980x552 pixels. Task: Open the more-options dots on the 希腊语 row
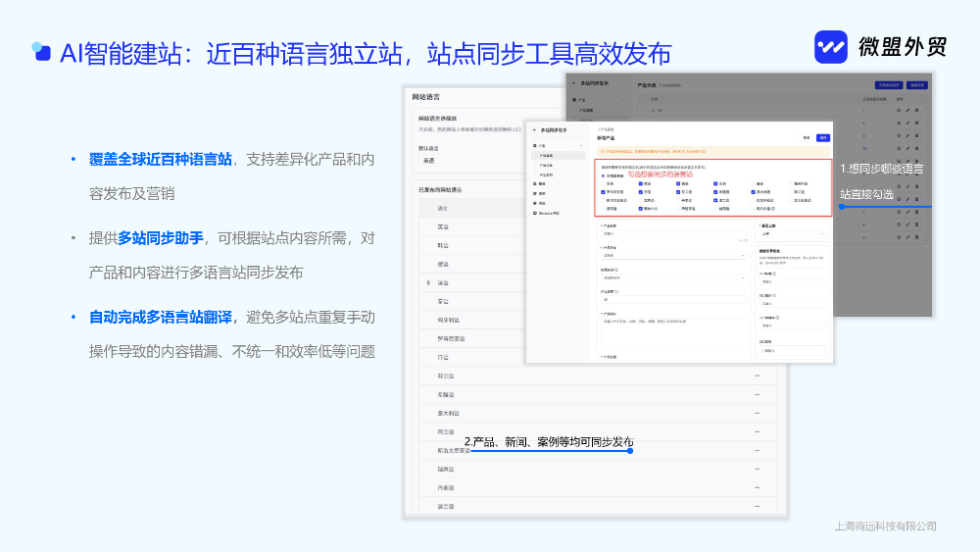pyautogui.click(x=757, y=394)
